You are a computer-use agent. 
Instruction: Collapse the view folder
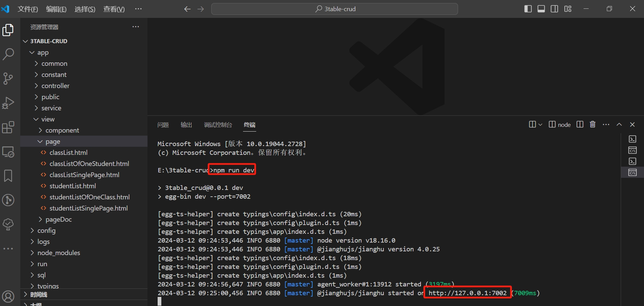coord(48,119)
